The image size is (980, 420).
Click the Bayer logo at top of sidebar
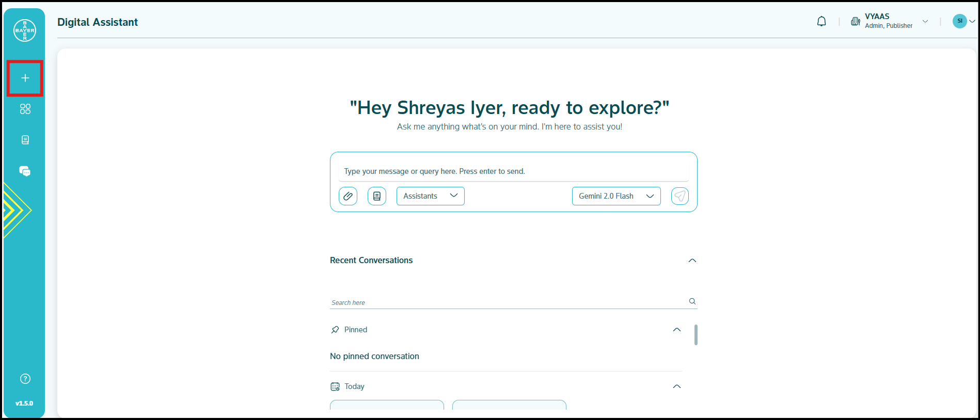tap(25, 30)
